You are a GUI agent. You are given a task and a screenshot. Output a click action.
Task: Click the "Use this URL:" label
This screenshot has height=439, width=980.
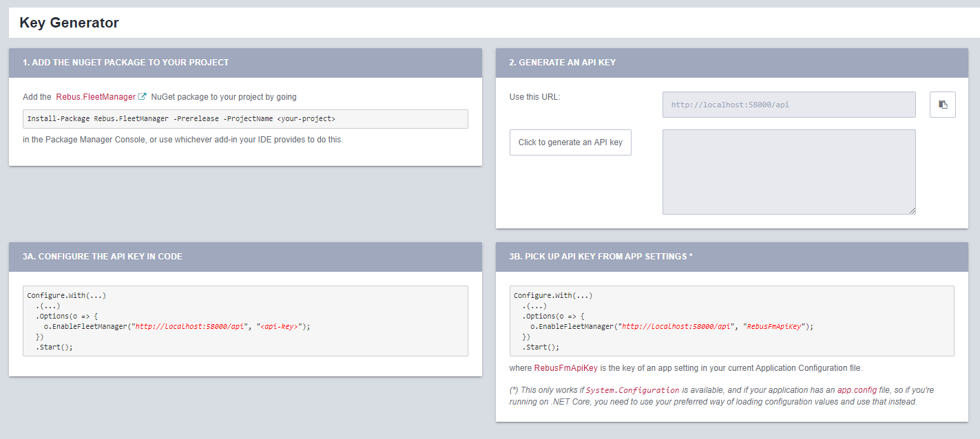[x=535, y=97]
